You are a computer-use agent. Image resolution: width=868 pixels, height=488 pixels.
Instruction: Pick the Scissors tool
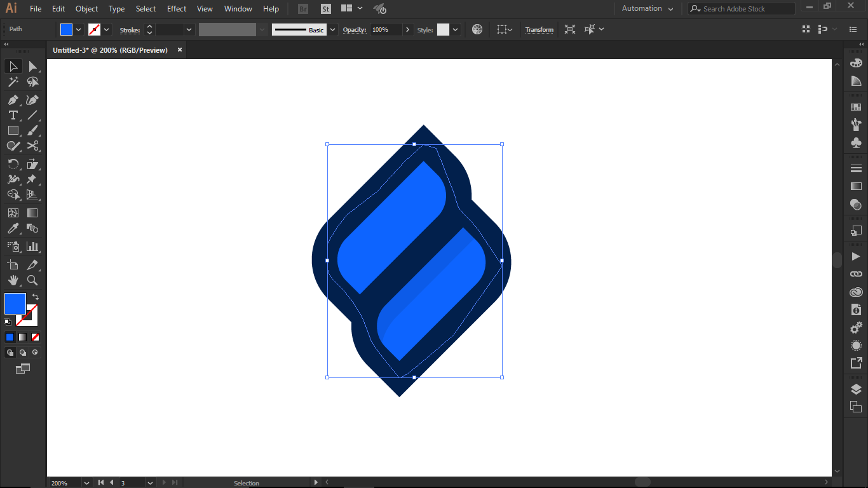click(32, 146)
